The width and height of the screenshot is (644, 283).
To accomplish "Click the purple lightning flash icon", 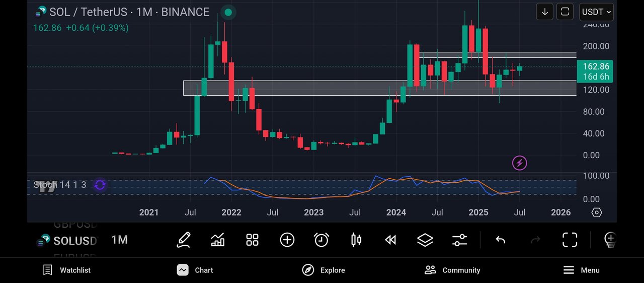I will [x=520, y=163].
